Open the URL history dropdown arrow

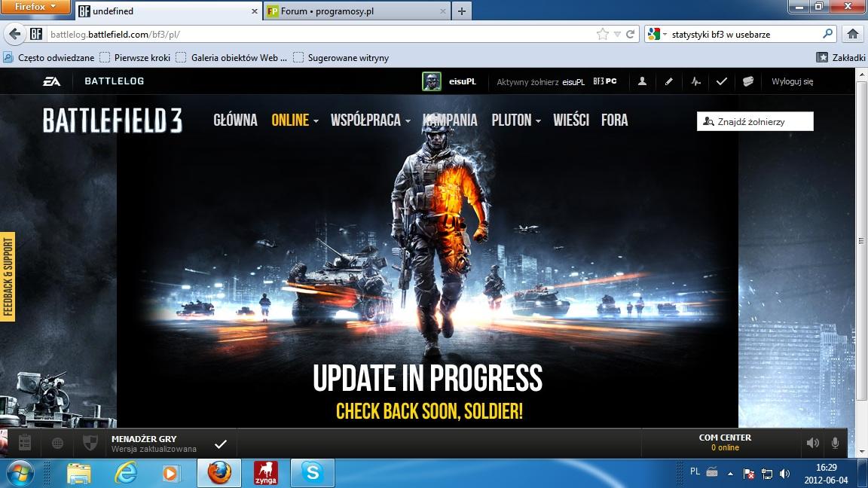coord(617,35)
